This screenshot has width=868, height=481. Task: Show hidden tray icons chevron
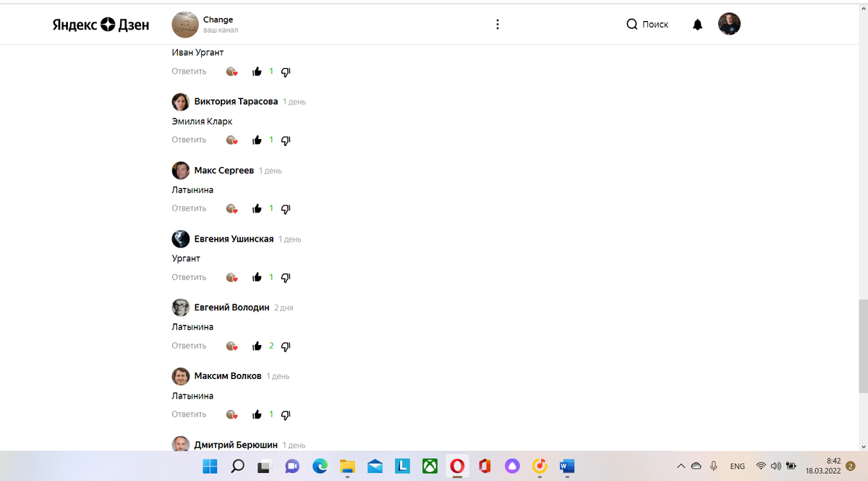tap(681, 466)
